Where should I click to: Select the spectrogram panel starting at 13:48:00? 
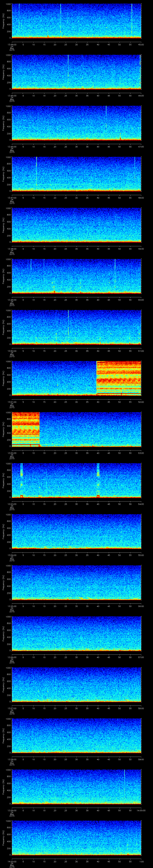(x=76, y=225)
